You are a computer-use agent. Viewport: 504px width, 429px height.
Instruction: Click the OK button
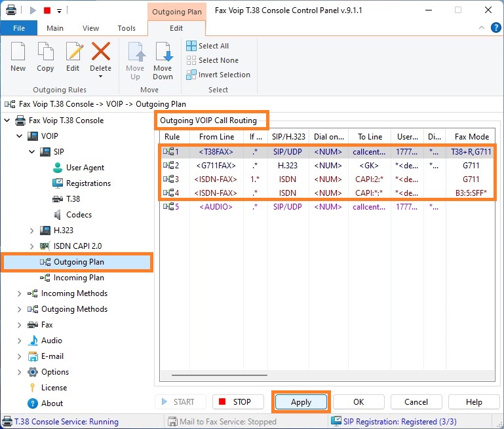(x=359, y=402)
